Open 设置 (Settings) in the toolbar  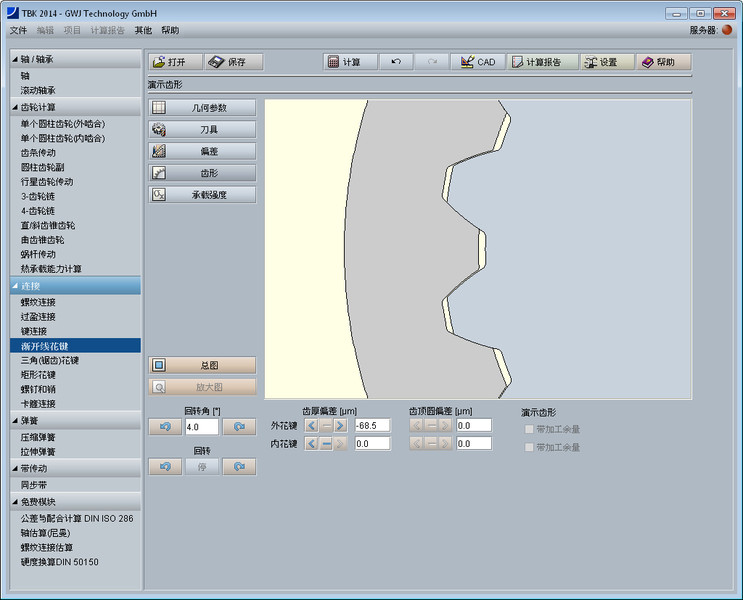[606, 62]
